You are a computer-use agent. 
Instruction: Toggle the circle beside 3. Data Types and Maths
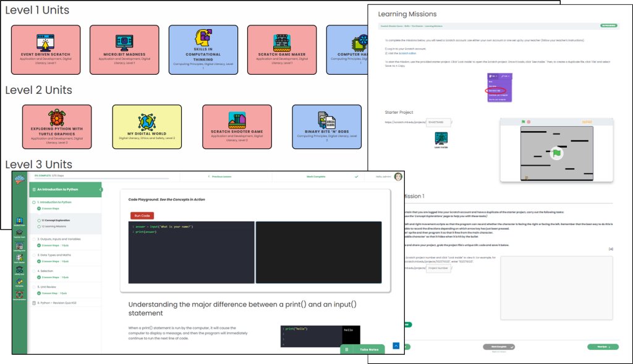point(34,255)
